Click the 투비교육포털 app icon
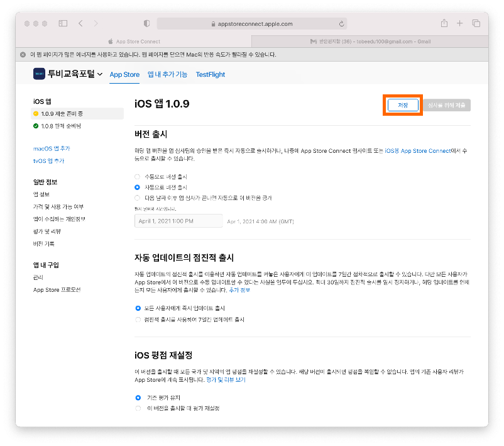Screen dimensions: 504x446 (x=39, y=74)
